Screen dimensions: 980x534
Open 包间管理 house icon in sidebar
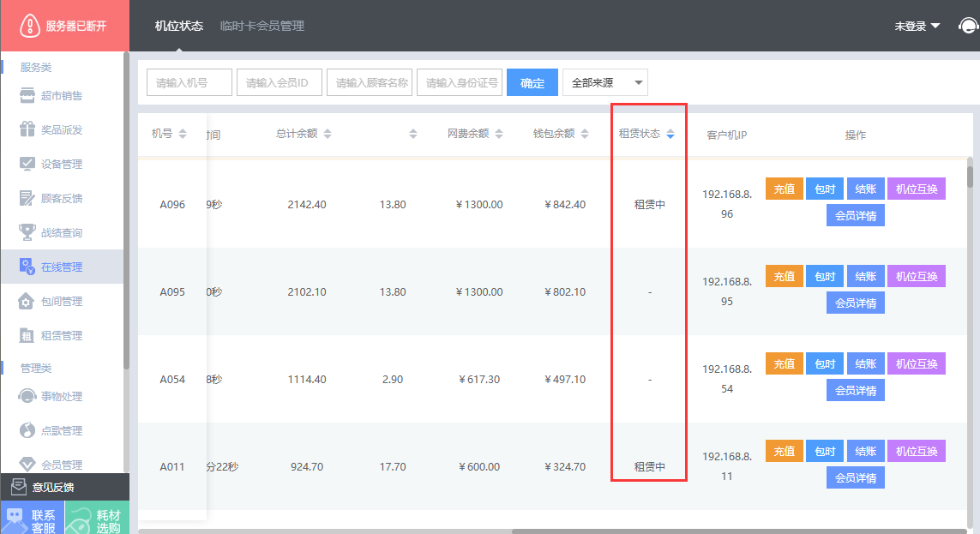click(x=26, y=301)
